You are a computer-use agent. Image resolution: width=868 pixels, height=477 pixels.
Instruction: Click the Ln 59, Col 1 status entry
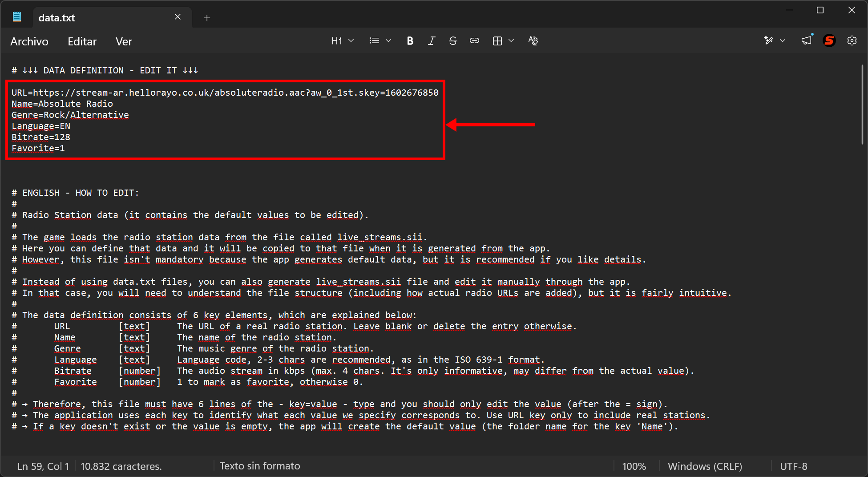click(43, 466)
